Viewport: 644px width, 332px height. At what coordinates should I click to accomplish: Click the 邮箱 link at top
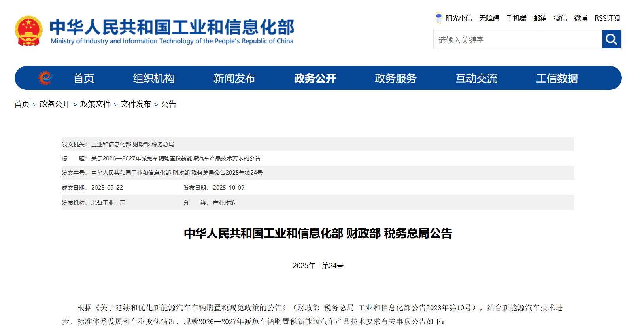pyautogui.click(x=540, y=18)
